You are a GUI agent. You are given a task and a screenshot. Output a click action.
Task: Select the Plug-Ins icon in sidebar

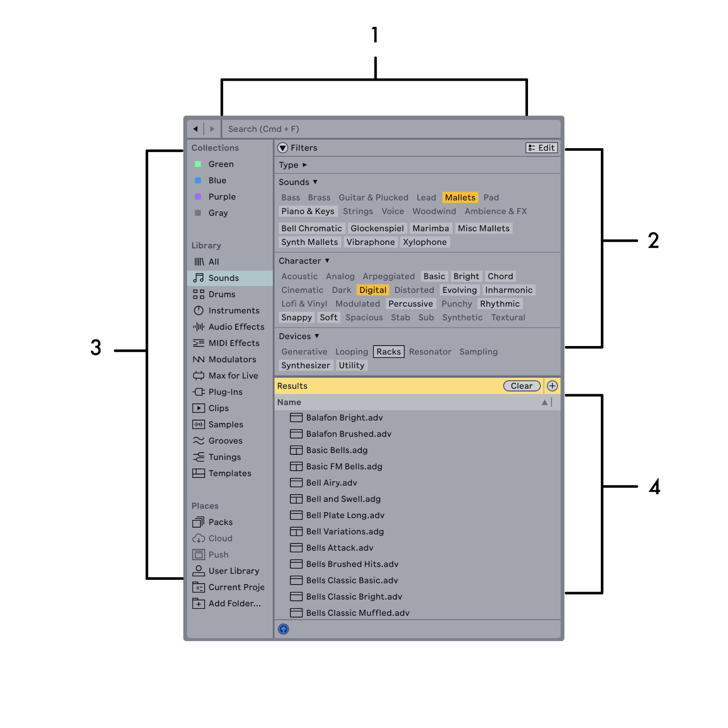[199, 392]
